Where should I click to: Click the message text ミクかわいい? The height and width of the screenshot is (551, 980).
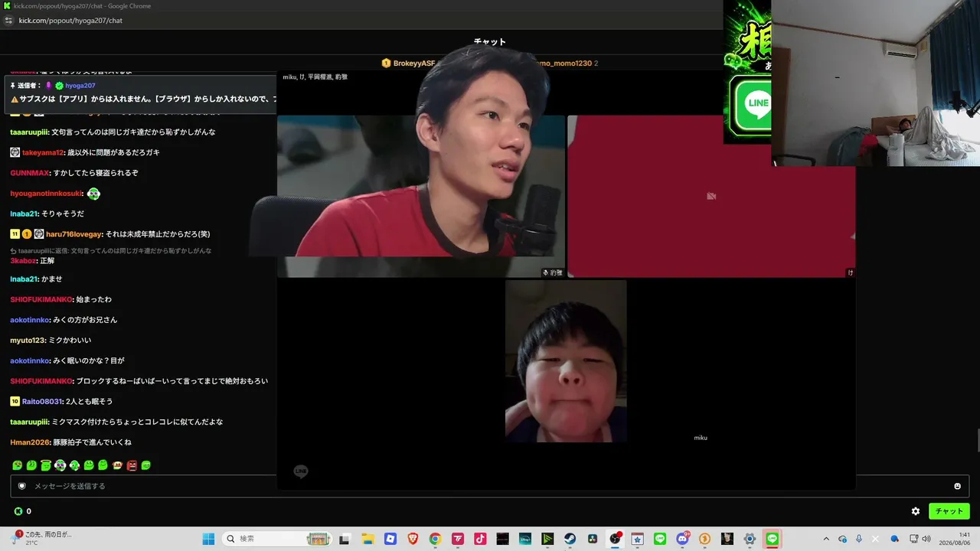click(x=70, y=341)
